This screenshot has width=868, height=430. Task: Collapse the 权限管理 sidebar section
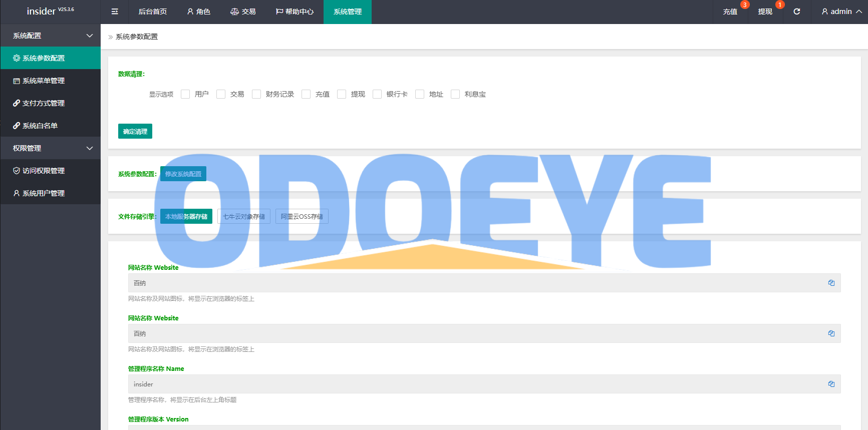(90, 148)
